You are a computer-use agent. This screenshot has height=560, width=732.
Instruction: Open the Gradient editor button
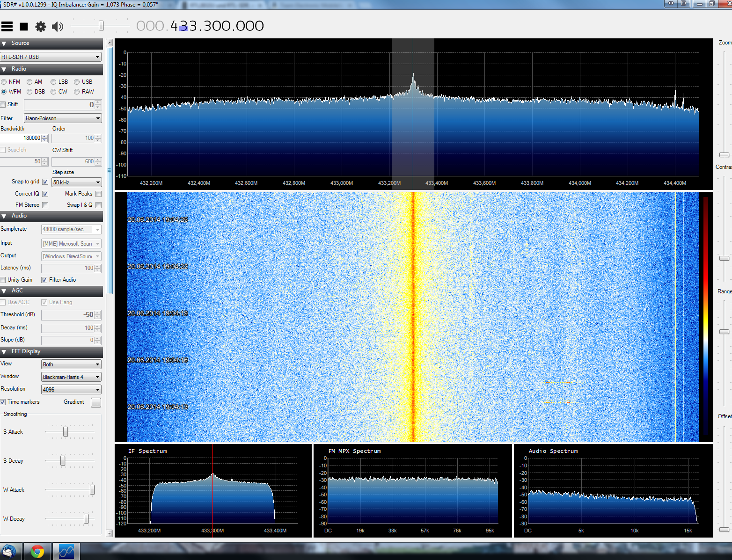tap(95, 402)
